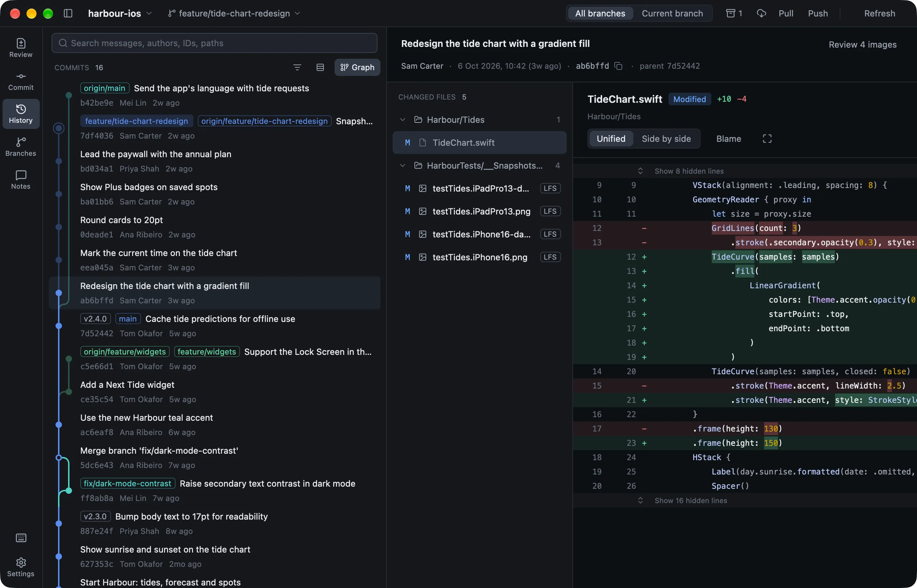Click the Pull button
The width and height of the screenshot is (917, 588).
(x=786, y=13)
